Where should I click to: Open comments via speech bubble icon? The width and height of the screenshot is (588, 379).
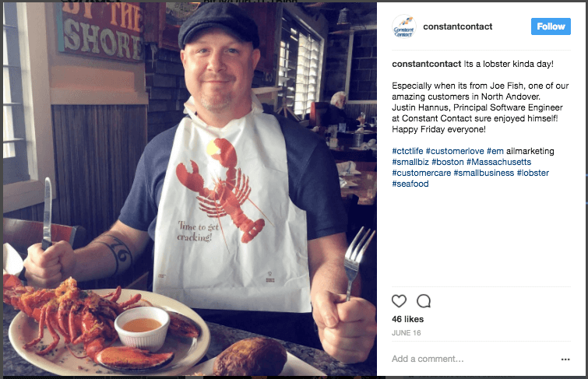(424, 300)
